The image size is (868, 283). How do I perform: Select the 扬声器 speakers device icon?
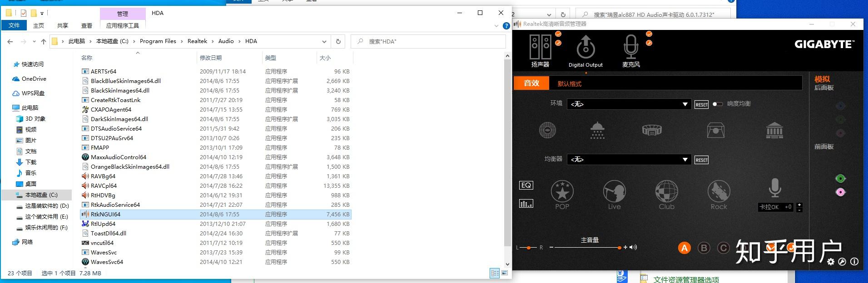pyautogui.click(x=541, y=47)
